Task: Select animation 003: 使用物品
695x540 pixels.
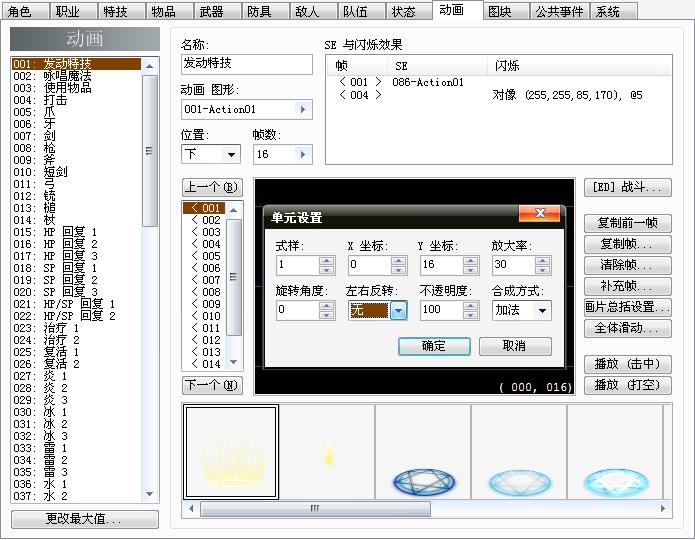Action: point(76,88)
